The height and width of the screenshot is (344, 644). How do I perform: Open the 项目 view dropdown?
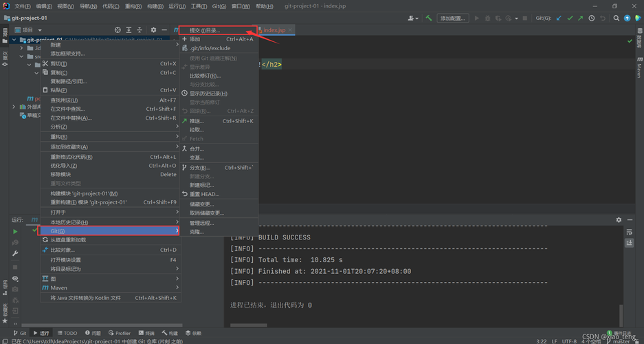28,30
